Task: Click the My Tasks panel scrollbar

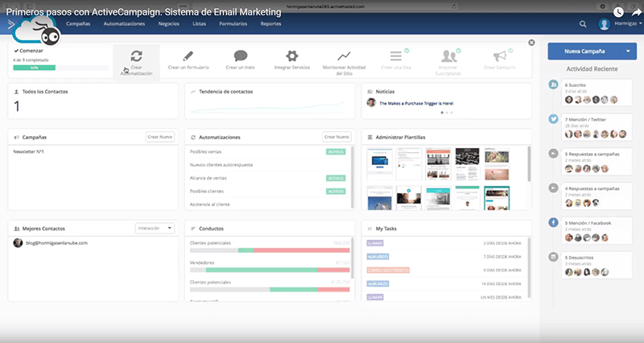Action: (529, 267)
